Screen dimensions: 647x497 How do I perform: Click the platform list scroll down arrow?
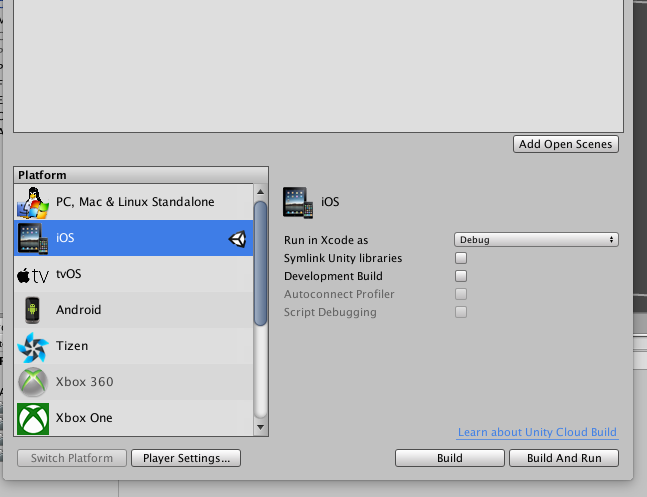pos(260,427)
